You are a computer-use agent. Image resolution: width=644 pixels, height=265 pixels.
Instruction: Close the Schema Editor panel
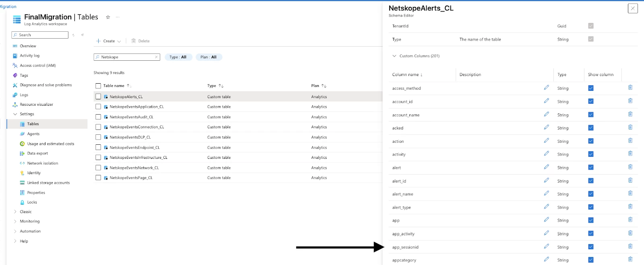633,8
